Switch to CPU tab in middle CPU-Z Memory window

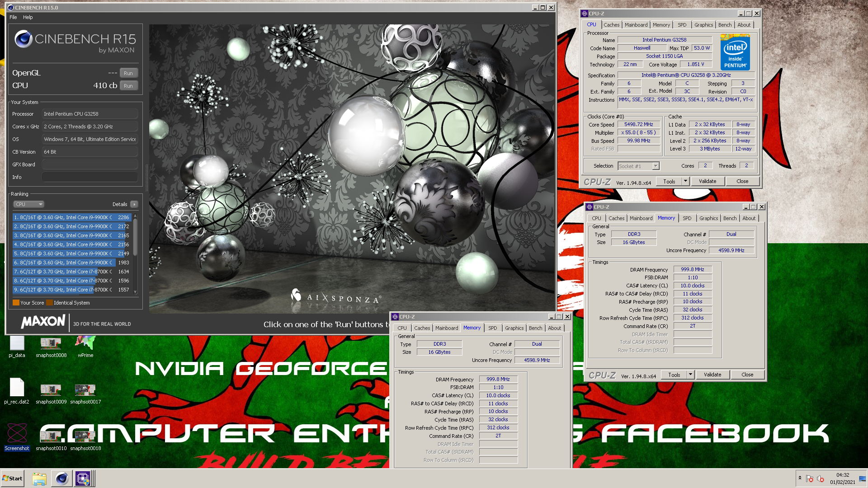(x=596, y=218)
